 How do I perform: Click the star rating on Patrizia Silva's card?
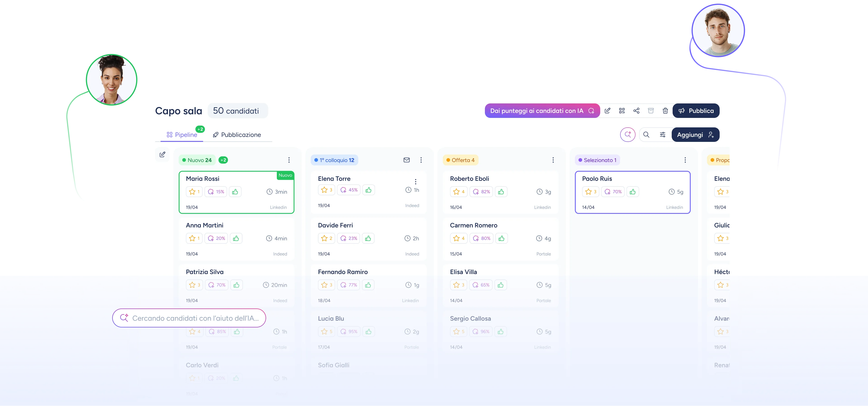[x=194, y=285]
